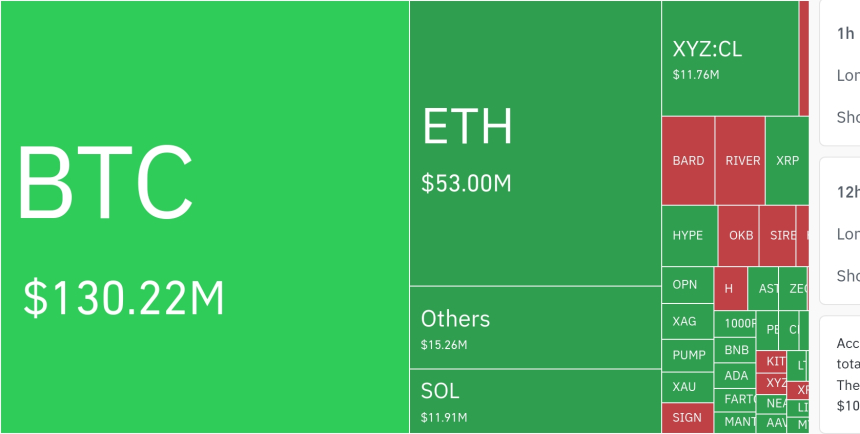Click the XAU tile
The height and width of the screenshot is (434, 860).
(686, 387)
